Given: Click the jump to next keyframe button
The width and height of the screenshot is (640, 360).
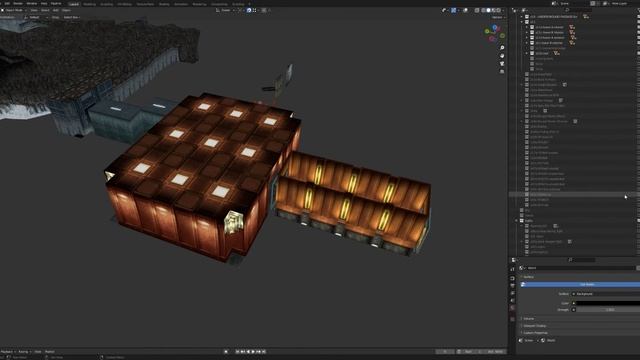Looking at the screenshot, I should (259, 351).
